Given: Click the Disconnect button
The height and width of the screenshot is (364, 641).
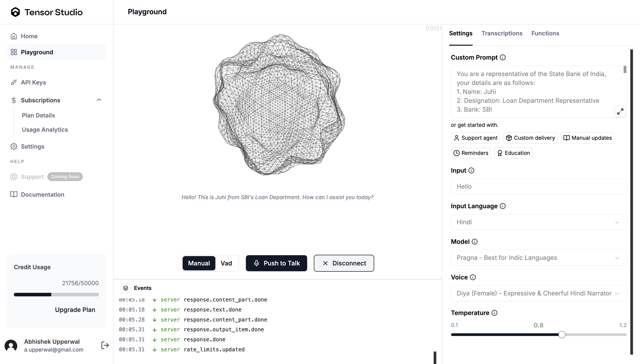Looking at the screenshot, I should pyautogui.click(x=344, y=263).
